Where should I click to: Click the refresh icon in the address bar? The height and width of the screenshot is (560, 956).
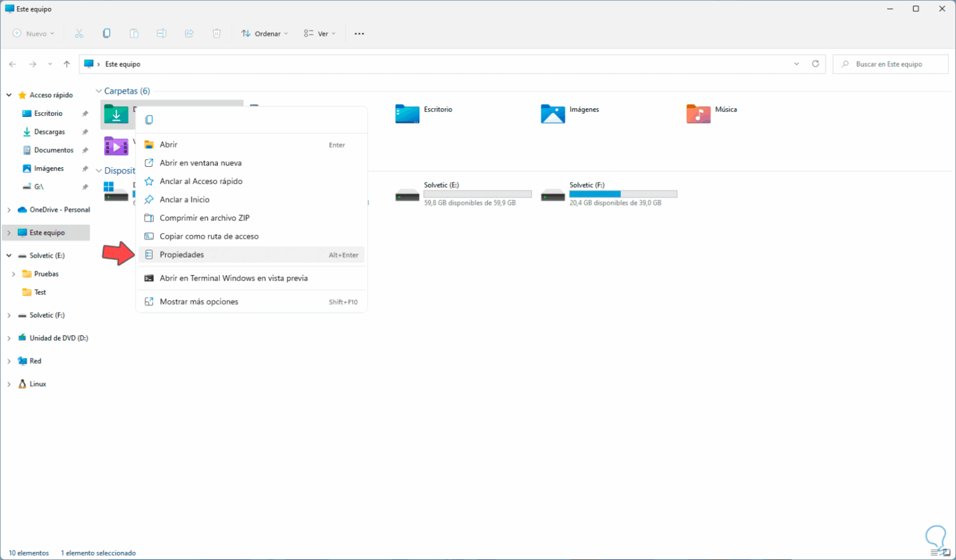[x=815, y=63]
